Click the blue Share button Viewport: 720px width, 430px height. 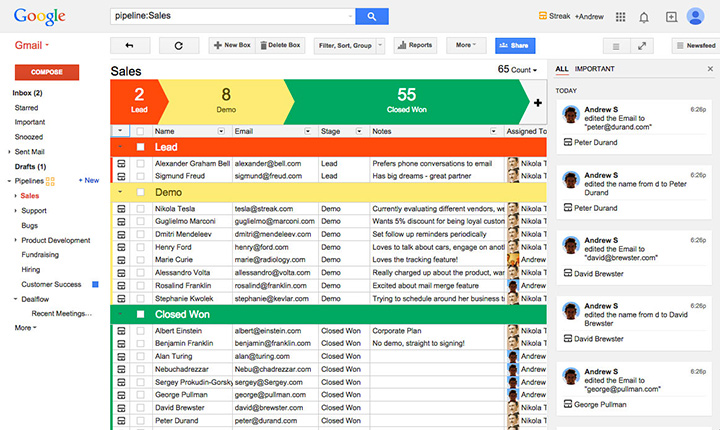pyautogui.click(x=515, y=45)
